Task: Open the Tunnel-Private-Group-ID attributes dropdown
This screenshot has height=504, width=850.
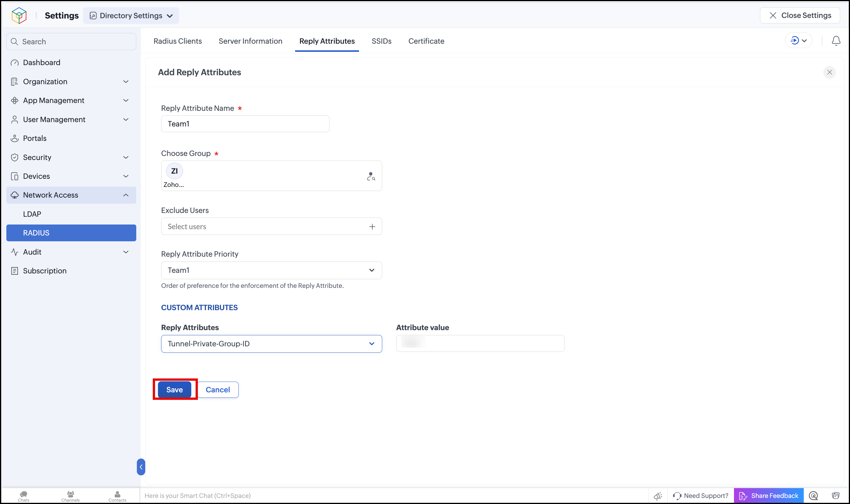Action: click(x=271, y=344)
